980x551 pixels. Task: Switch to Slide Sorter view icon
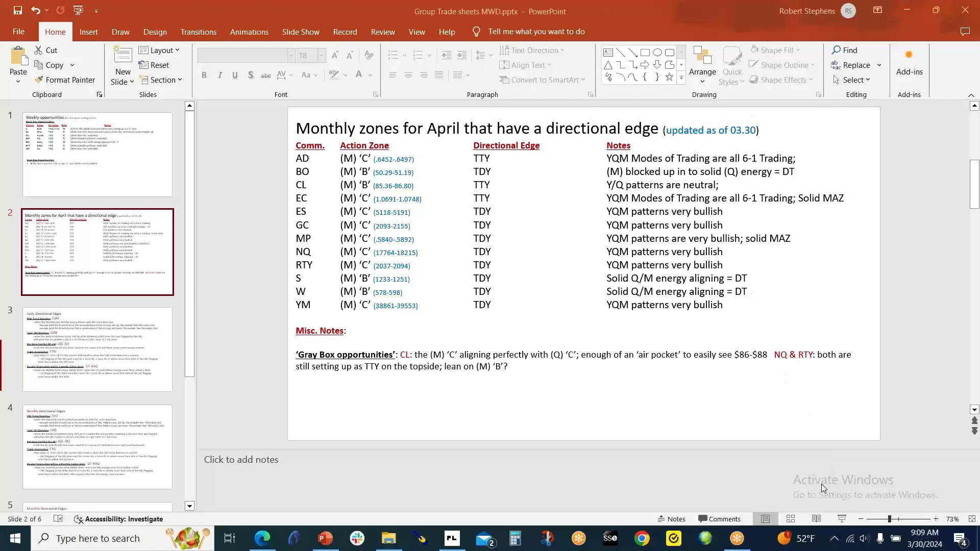791,519
